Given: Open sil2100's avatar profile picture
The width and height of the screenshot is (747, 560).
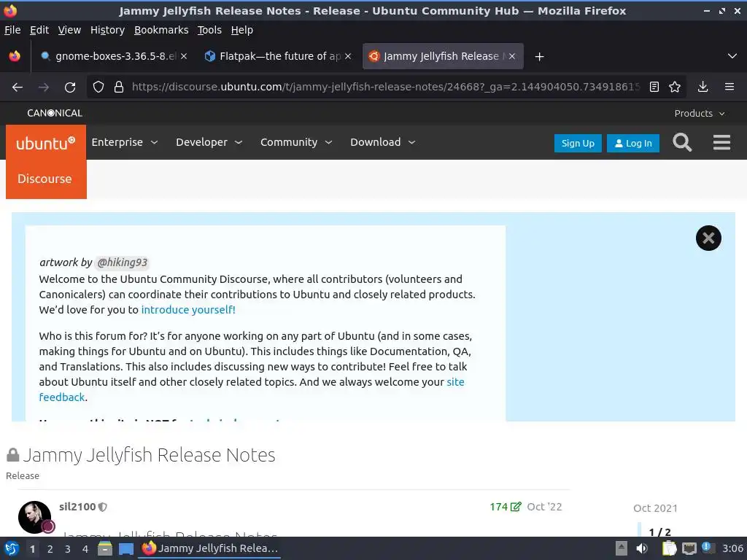Looking at the screenshot, I should 34,517.
